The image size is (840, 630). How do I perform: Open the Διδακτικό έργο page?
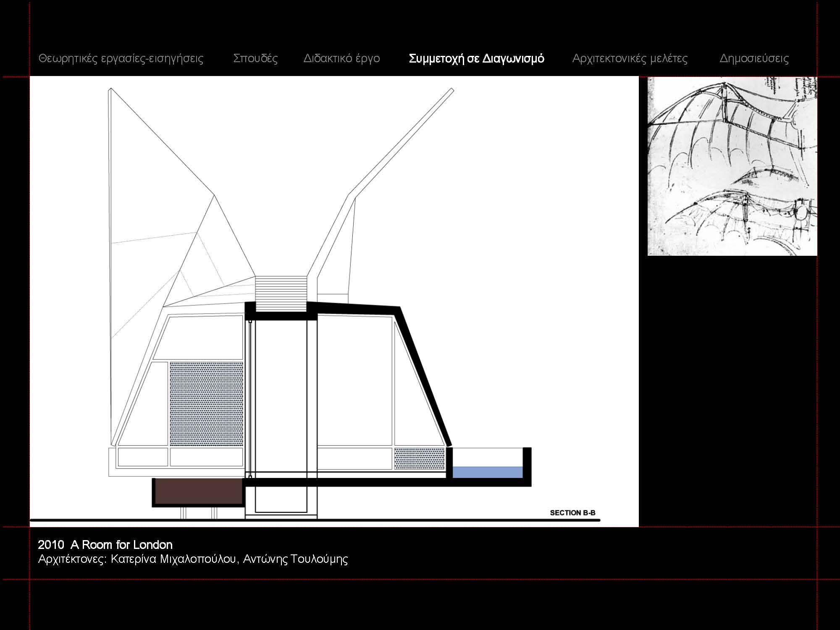click(341, 58)
